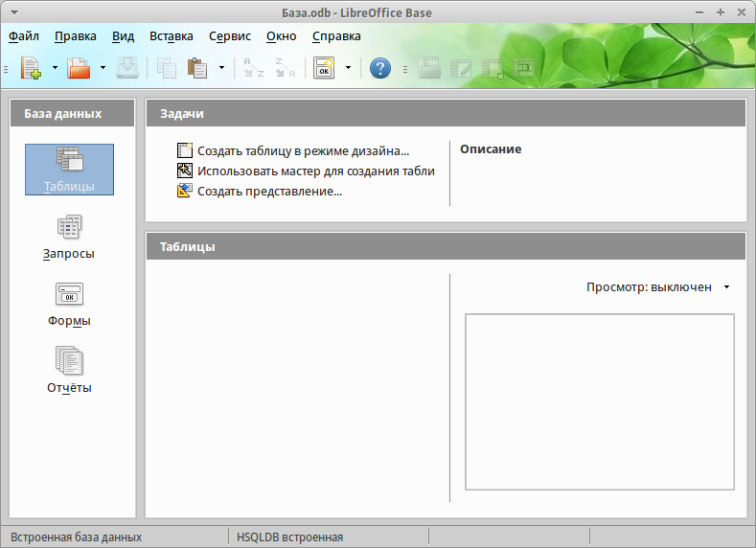The height and width of the screenshot is (548, 756).
Task: Open LibreOffice Help blue question icon
Action: pos(380,68)
